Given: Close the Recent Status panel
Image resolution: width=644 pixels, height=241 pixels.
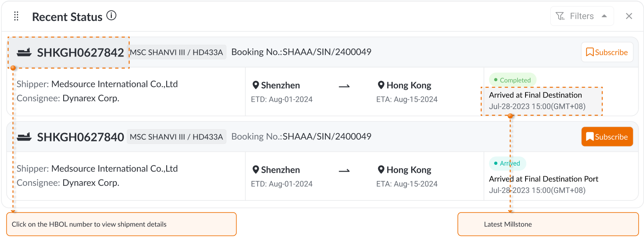Looking at the screenshot, I should (x=629, y=16).
